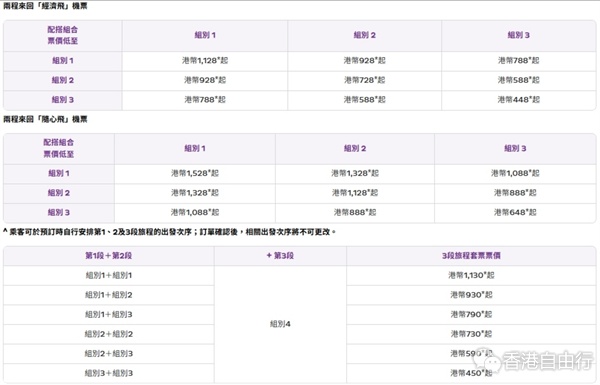Click the 港幣1,130 three-segment package price
The width and height of the screenshot is (600, 385).
click(x=471, y=276)
